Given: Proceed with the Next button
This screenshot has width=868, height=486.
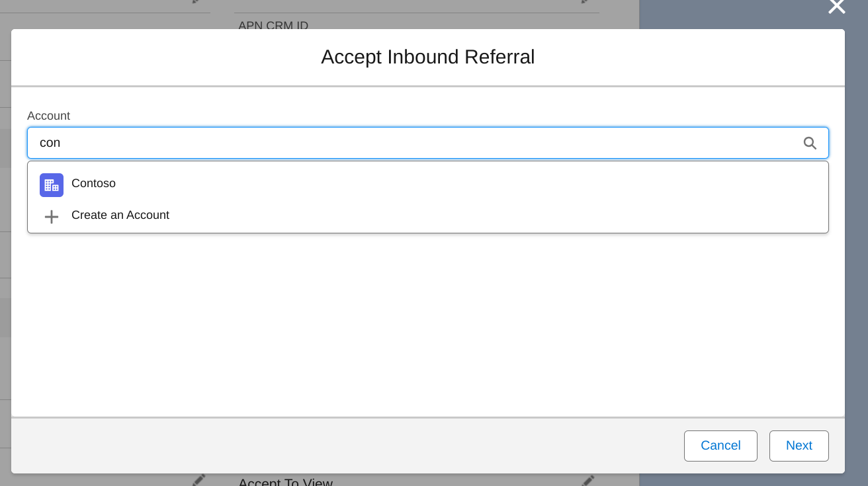Looking at the screenshot, I should coord(799,446).
